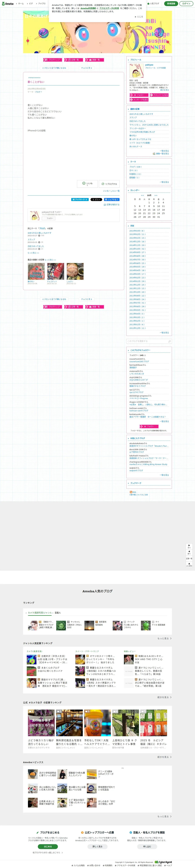
Task: Click 申し込む under 芸能人・有名人ブログを開設
Action: click(x=147, y=846)
